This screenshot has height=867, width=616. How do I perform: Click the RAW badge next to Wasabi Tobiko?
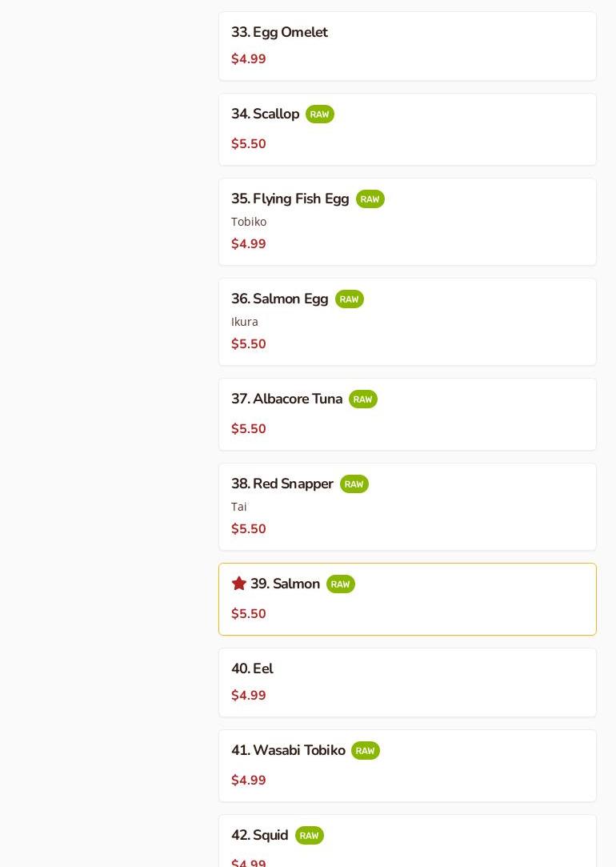click(x=365, y=751)
